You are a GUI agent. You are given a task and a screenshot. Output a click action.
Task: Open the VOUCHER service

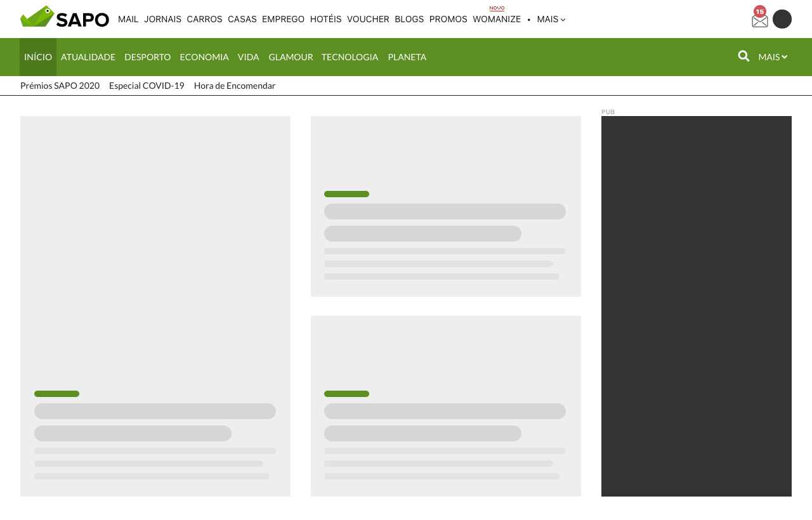click(x=368, y=19)
